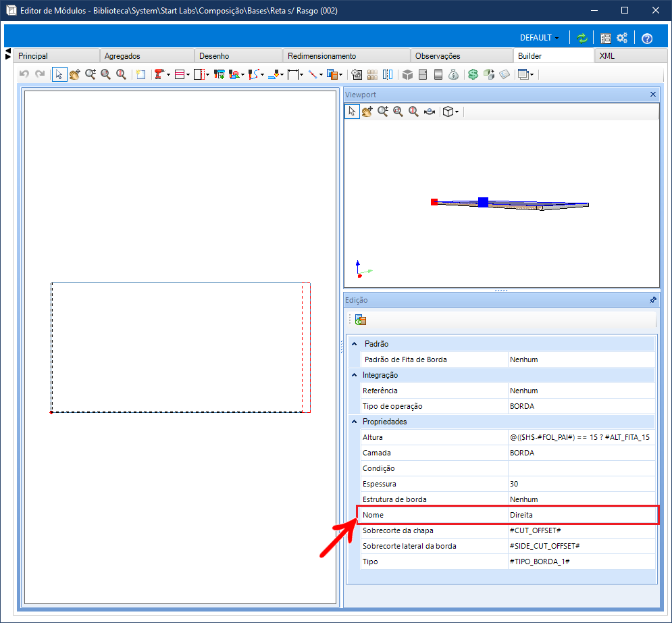
Task: Click the blue square handle in Viewport
Action: tap(484, 203)
